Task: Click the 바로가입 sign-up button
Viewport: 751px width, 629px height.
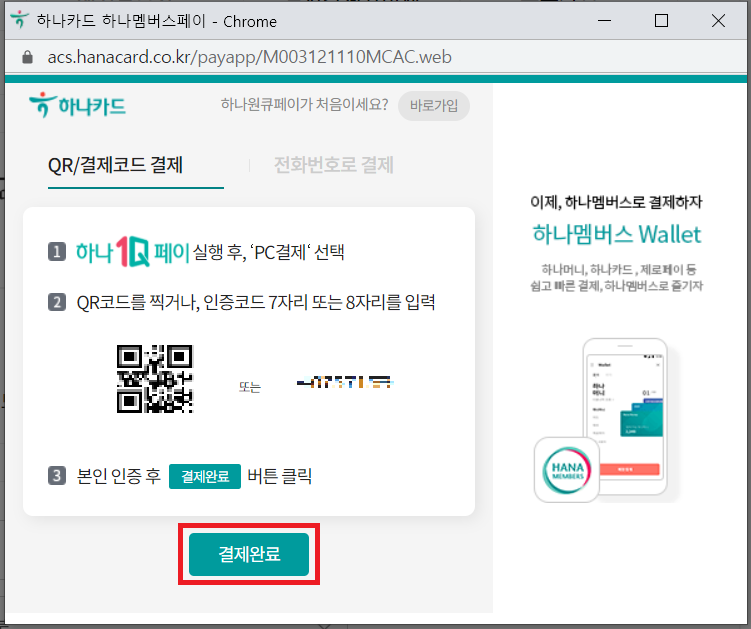Action: [433, 105]
